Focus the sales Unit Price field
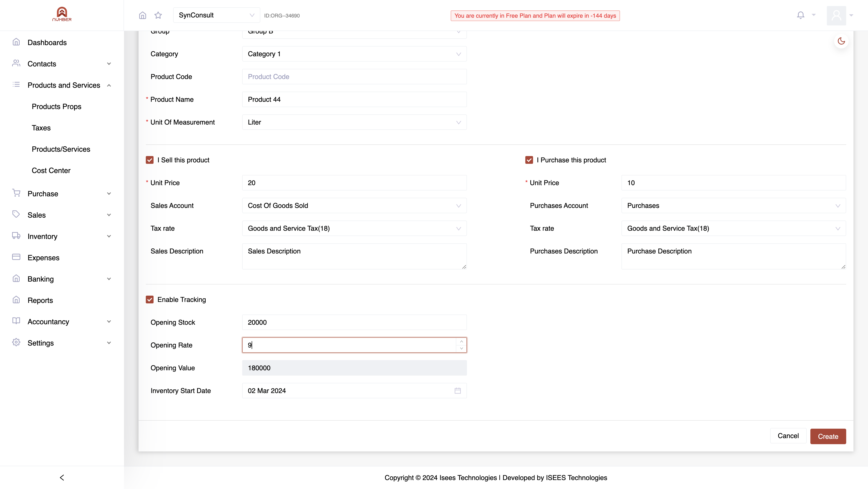868x489 pixels. pyautogui.click(x=354, y=183)
